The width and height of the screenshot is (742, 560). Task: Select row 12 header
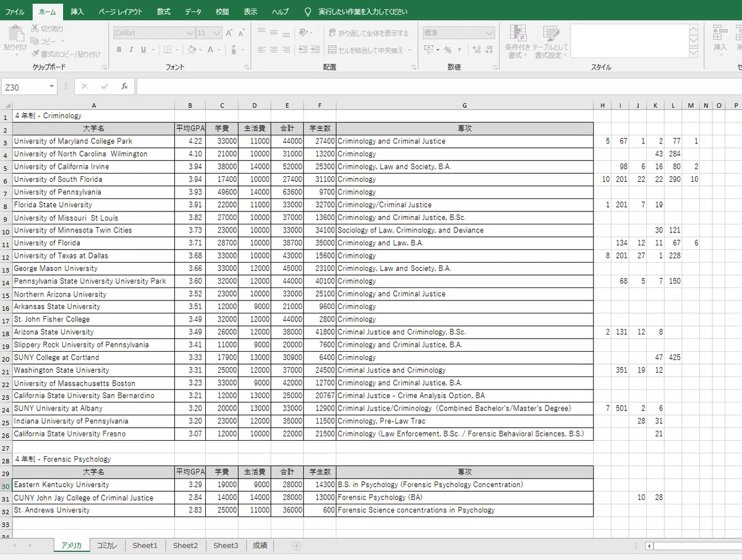pyautogui.click(x=5, y=256)
